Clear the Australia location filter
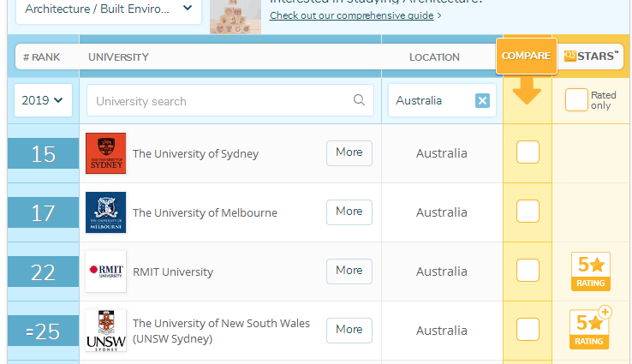Screen dimensions: 632x364 click(482, 100)
